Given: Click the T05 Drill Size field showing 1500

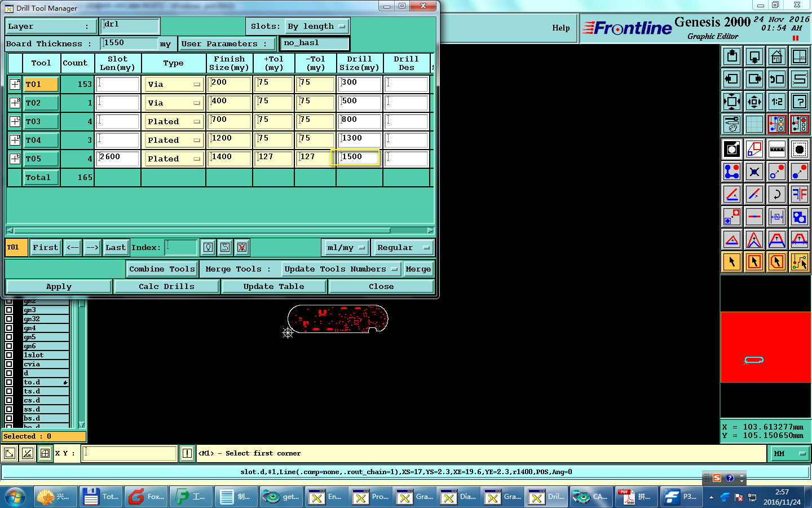Looking at the screenshot, I should click(359, 157).
